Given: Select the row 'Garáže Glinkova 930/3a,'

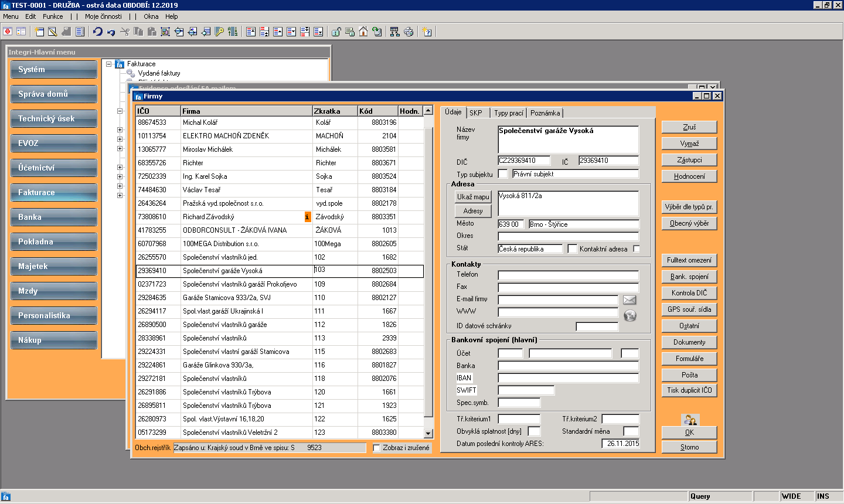Looking at the screenshot, I should tap(280, 365).
